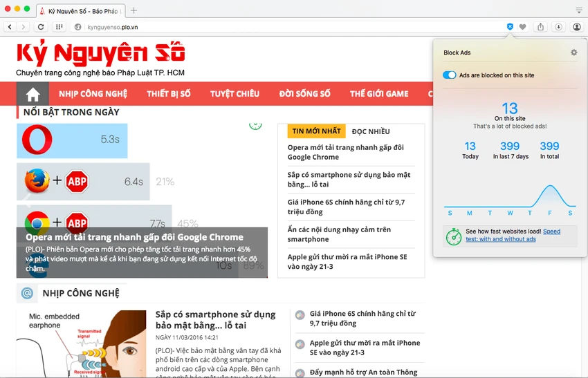Image resolution: width=588 pixels, height=378 pixels.
Task: Bookmark page with the heart icon
Action: click(522, 26)
